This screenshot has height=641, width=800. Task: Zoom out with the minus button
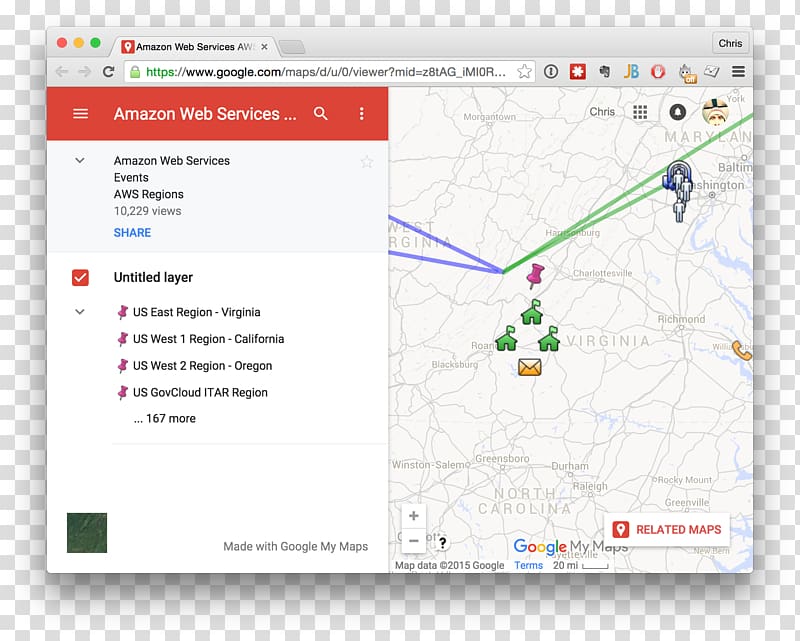pos(414,540)
